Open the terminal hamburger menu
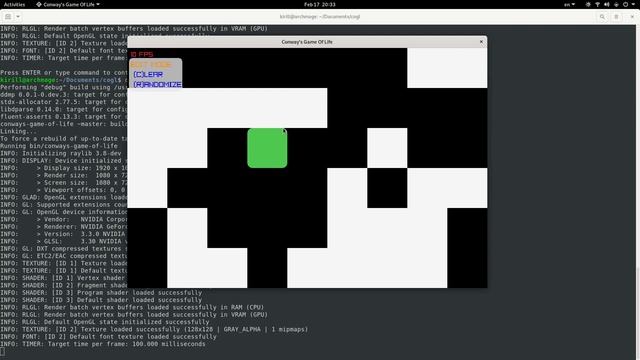 (616, 17)
